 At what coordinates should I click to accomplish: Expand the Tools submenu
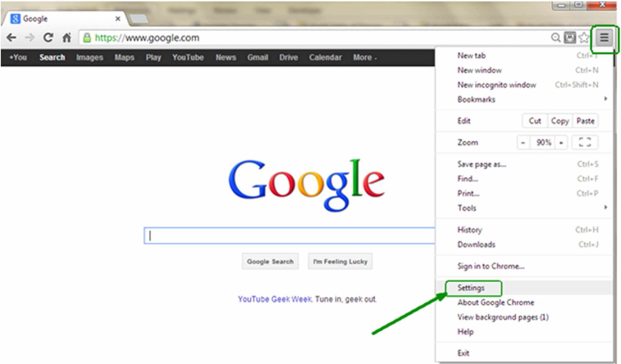525,208
